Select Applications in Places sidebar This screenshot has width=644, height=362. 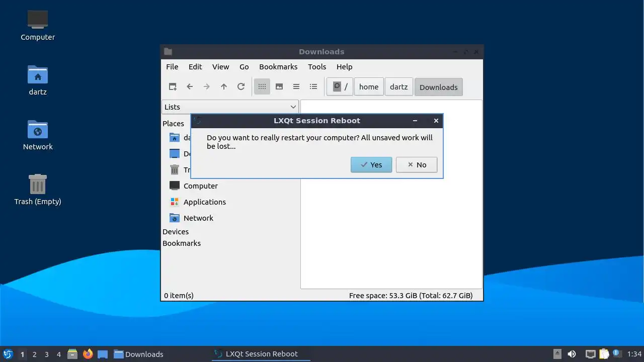click(204, 202)
